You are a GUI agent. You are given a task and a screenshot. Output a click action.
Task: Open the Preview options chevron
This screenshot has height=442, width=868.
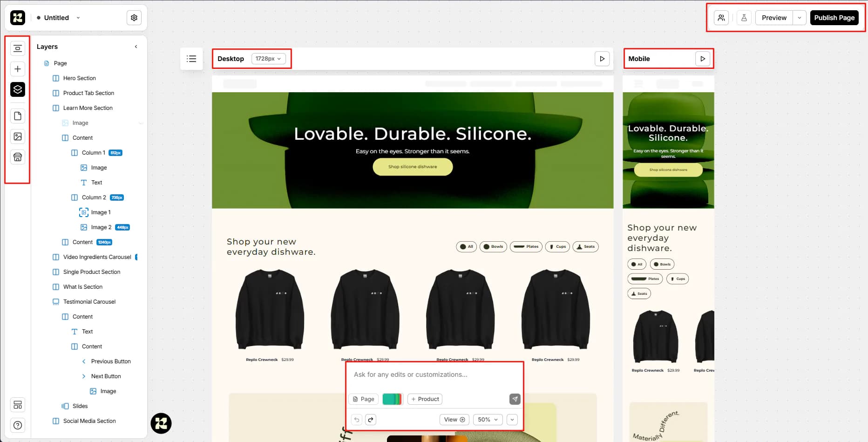800,18
